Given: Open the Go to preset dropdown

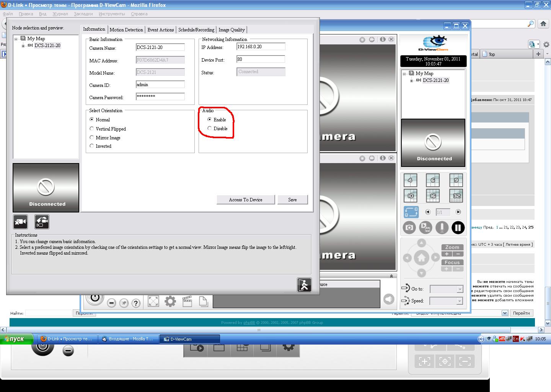Looking at the screenshot, I should click(460, 289).
